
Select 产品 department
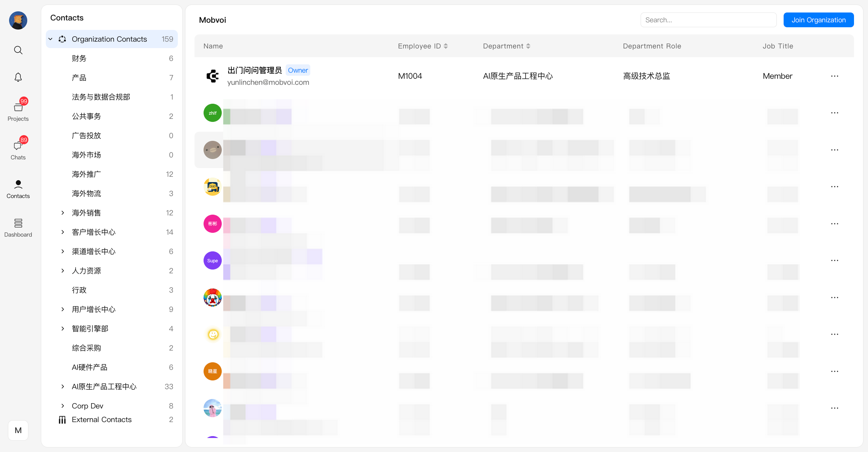click(112, 78)
